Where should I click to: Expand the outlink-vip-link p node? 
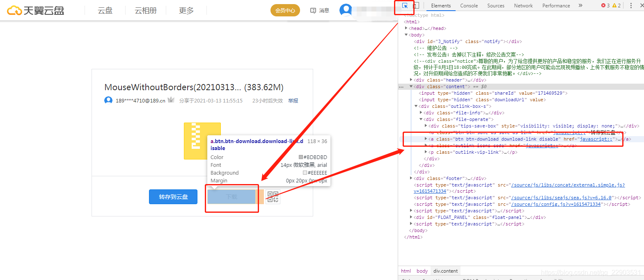pyautogui.click(x=426, y=152)
